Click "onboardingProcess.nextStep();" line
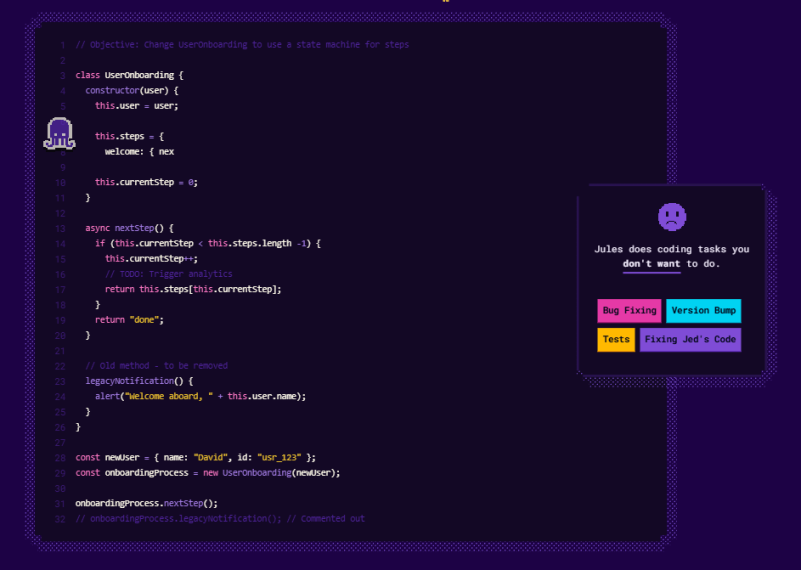Viewport: 801px width, 570px height. pos(147,504)
